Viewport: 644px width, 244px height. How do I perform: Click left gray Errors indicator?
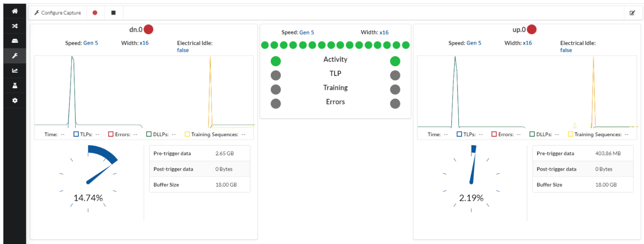click(x=276, y=104)
